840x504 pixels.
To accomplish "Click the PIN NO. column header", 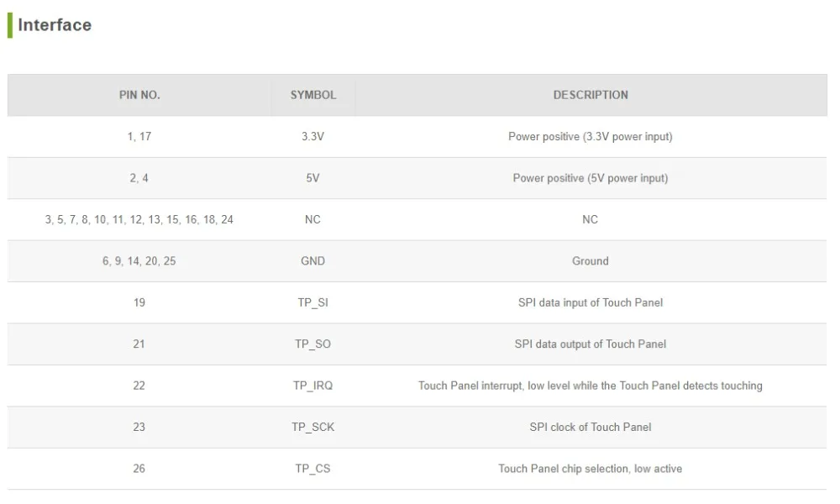I will 139,95.
